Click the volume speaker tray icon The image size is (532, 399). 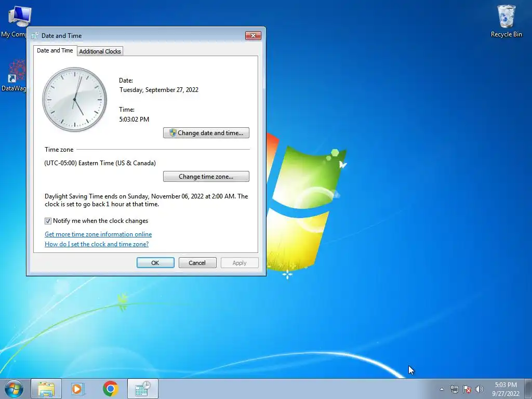click(480, 389)
